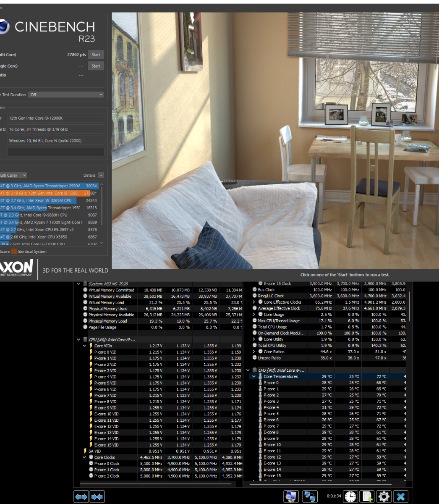Viewport: 439px width, 504px height.
Task: Collapse the Core Temperatures node
Action: tap(254, 377)
